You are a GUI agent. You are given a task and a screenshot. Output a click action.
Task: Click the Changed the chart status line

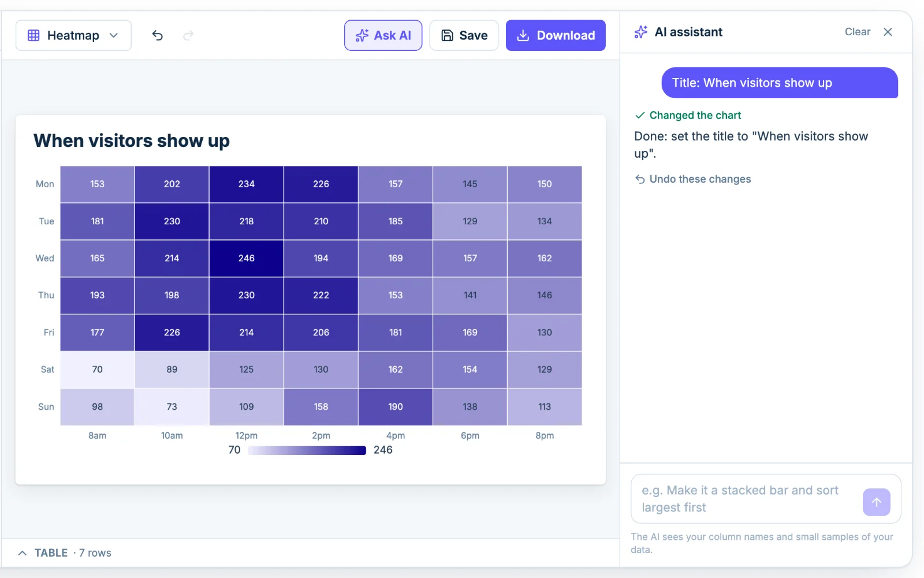click(x=688, y=116)
